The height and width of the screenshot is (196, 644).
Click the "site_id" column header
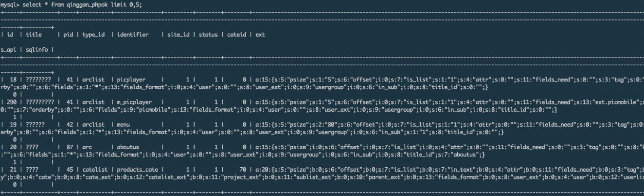pos(180,35)
